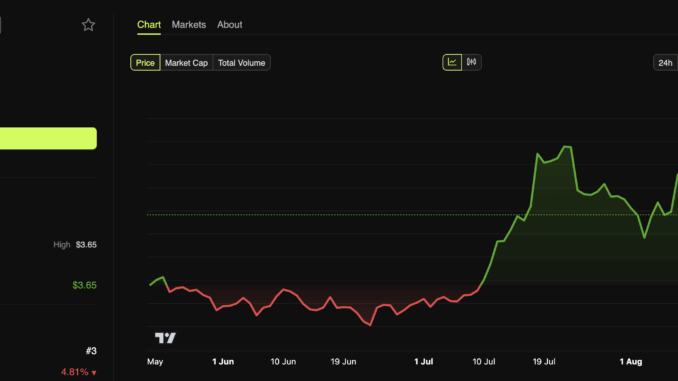Open the About tab

(230, 25)
